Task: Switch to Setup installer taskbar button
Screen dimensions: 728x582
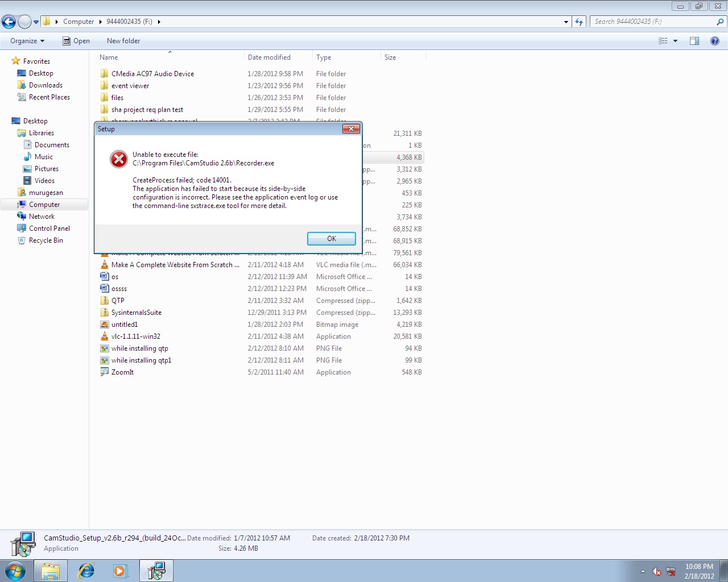Action: coord(156,571)
